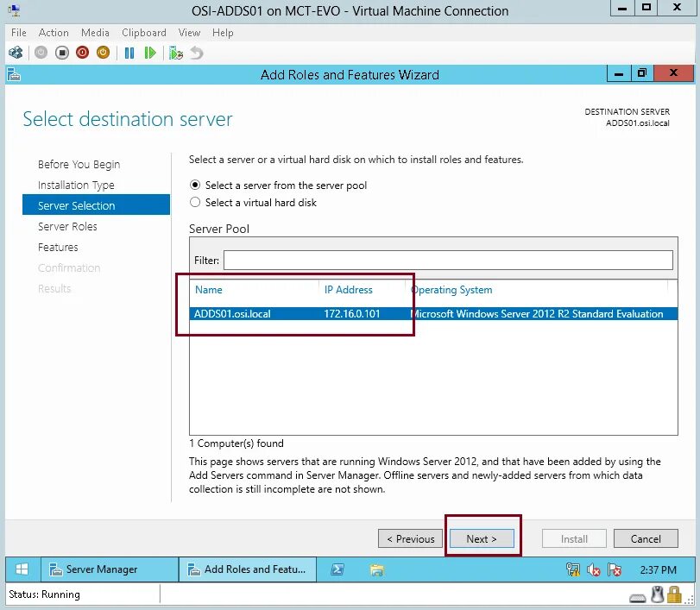700x610 pixels.
Task: Select a server from the server pool
Action: click(x=195, y=185)
